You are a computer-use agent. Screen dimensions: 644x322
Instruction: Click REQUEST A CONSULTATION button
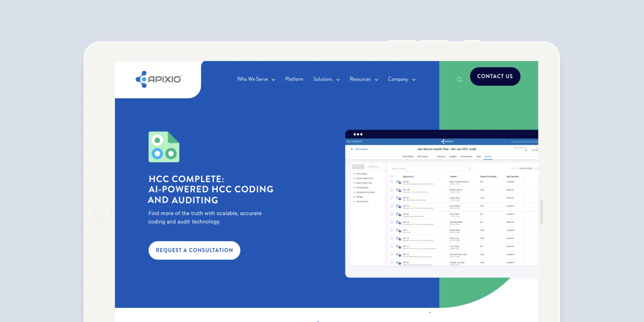coord(194,250)
